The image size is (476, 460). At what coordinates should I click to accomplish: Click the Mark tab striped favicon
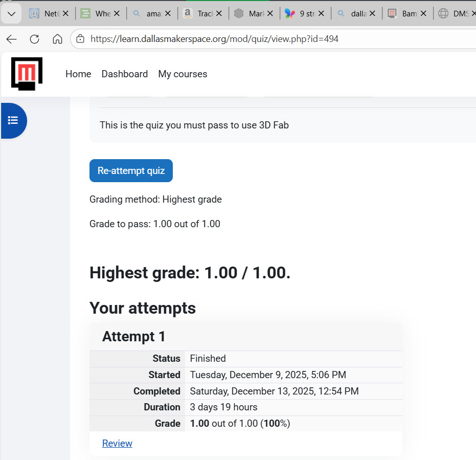coord(239,13)
